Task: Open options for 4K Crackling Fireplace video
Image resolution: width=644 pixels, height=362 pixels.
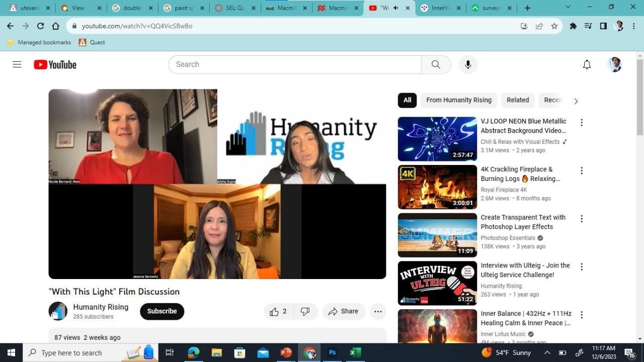Action: click(x=582, y=171)
